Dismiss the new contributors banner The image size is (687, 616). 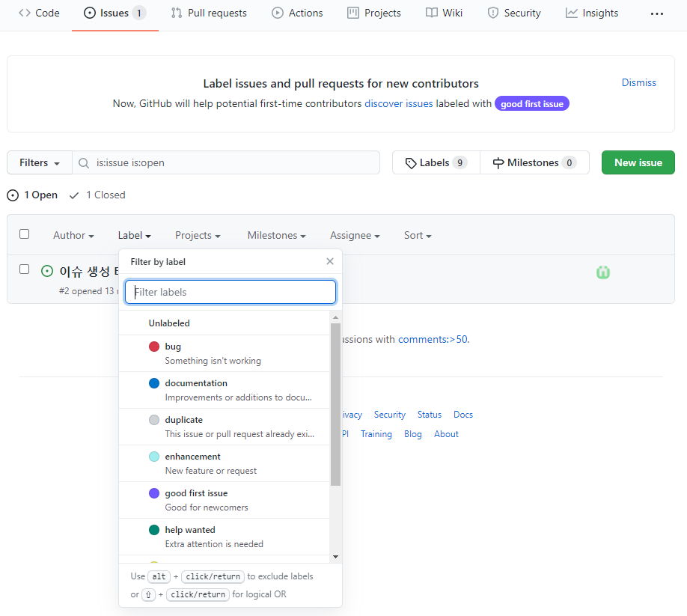point(639,82)
